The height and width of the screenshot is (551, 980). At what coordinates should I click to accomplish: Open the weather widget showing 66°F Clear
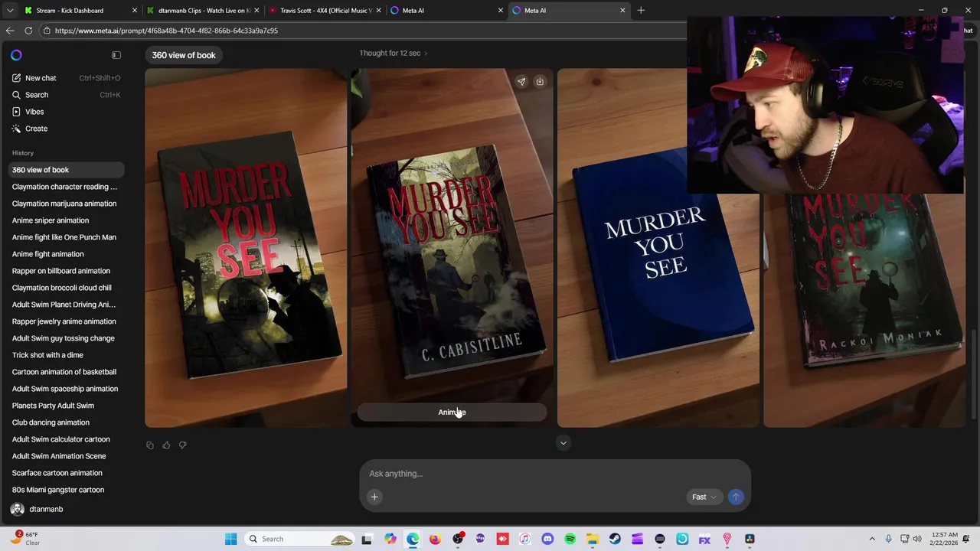[x=26, y=539]
